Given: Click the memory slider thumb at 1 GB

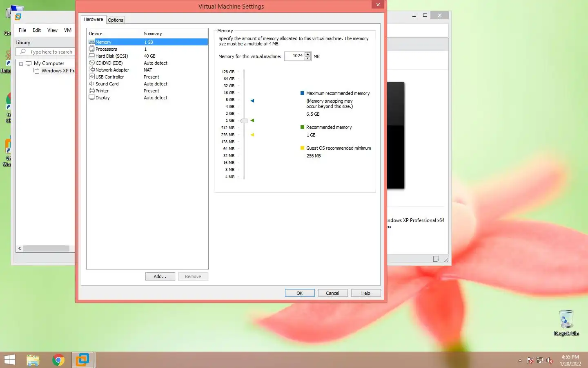Looking at the screenshot, I should (244, 121).
